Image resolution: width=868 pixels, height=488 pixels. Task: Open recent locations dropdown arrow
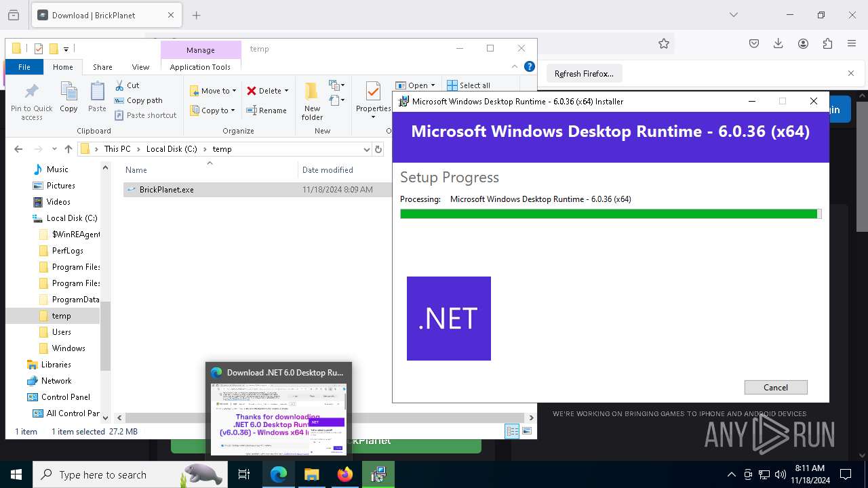55,149
